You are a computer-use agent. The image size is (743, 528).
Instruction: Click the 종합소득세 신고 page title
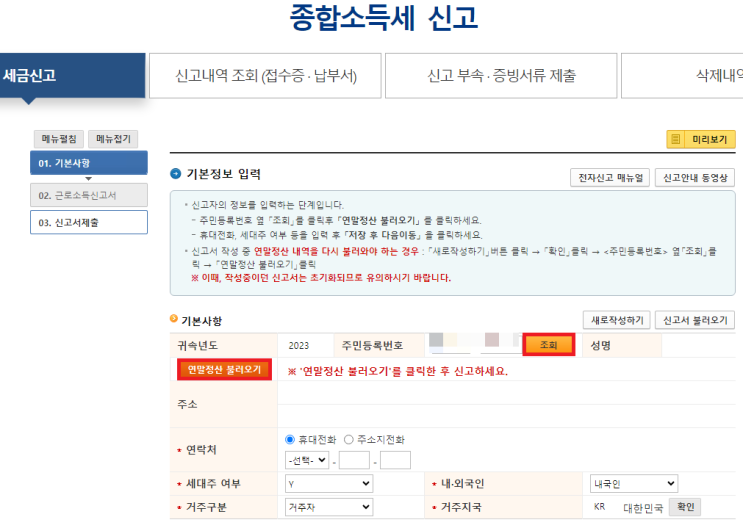point(383,18)
